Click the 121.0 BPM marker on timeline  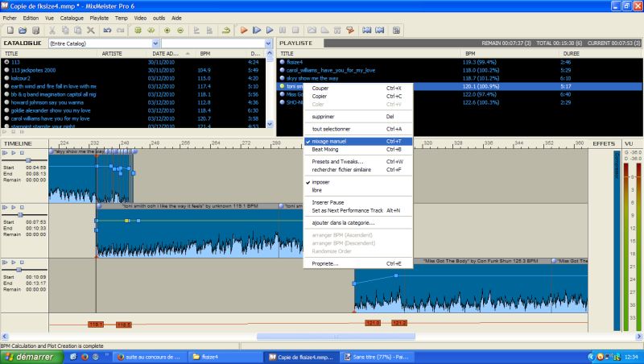coord(373,323)
